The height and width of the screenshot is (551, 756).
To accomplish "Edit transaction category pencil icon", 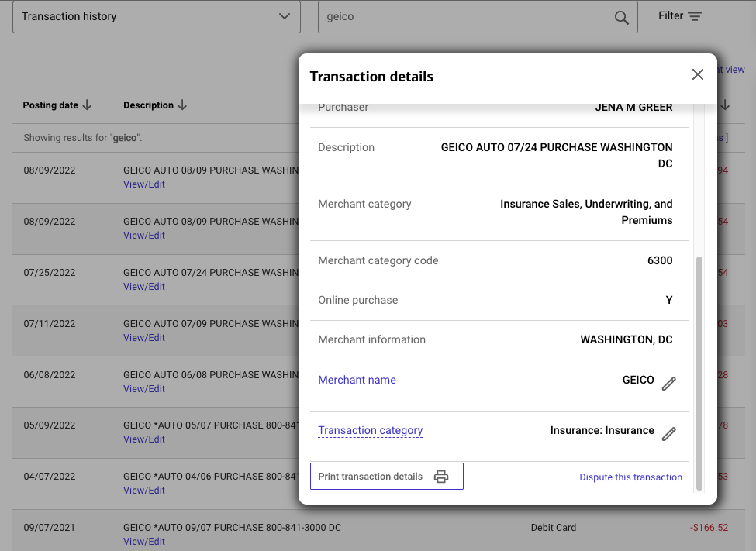I will coord(668,433).
